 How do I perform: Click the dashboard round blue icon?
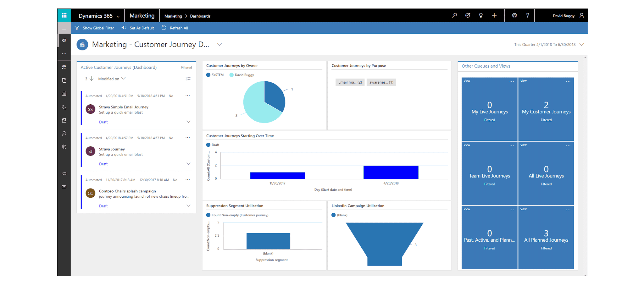pos(82,45)
